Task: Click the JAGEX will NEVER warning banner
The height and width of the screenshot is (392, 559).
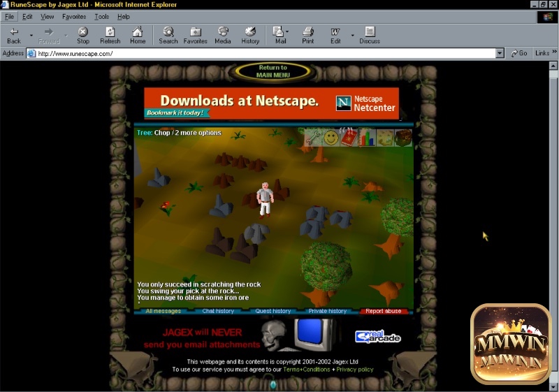Action: (202, 338)
